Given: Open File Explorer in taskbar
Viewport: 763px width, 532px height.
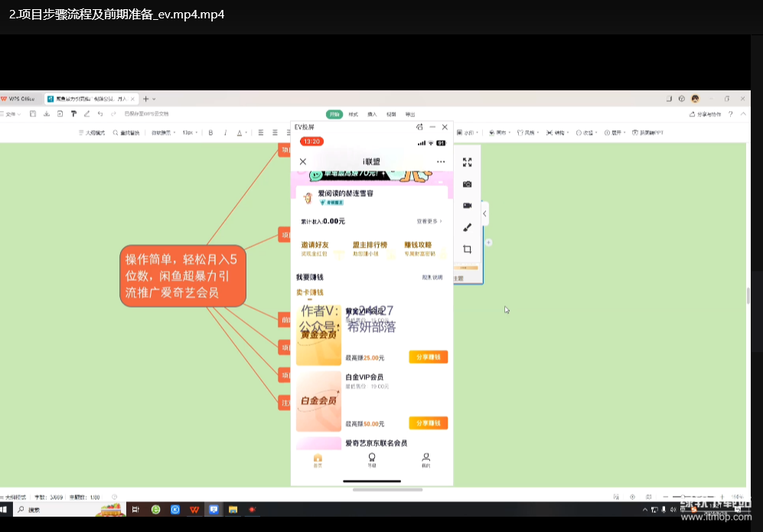Looking at the screenshot, I should coord(233,510).
